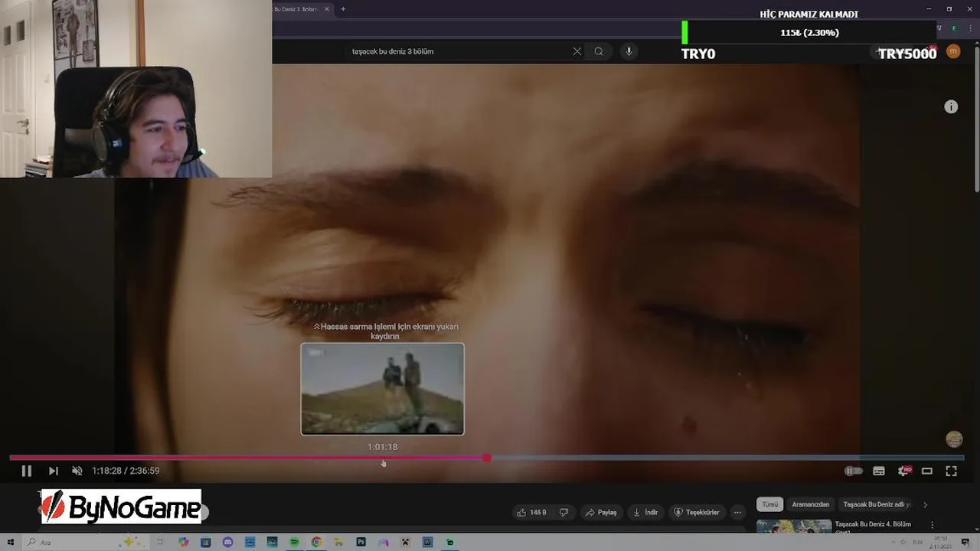Toggle the autoplay switch
Image resolution: width=980 pixels, height=551 pixels.
(853, 471)
